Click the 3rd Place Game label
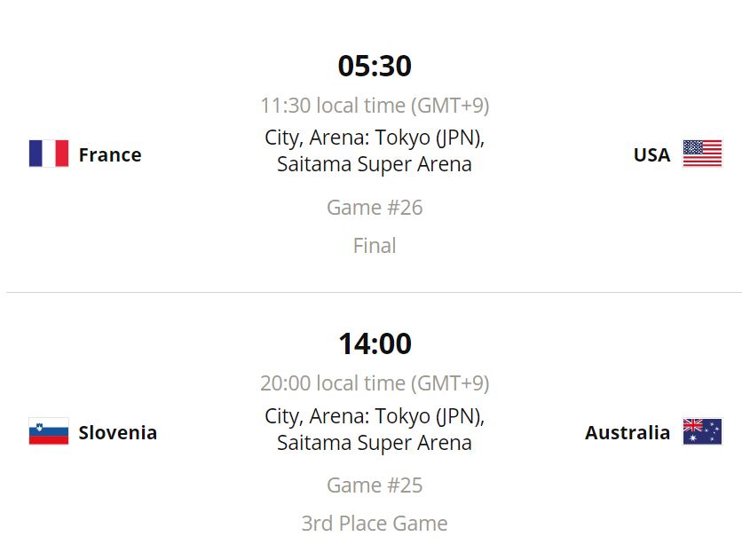Image resolution: width=742 pixels, height=560 pixels. pos(375,524)
